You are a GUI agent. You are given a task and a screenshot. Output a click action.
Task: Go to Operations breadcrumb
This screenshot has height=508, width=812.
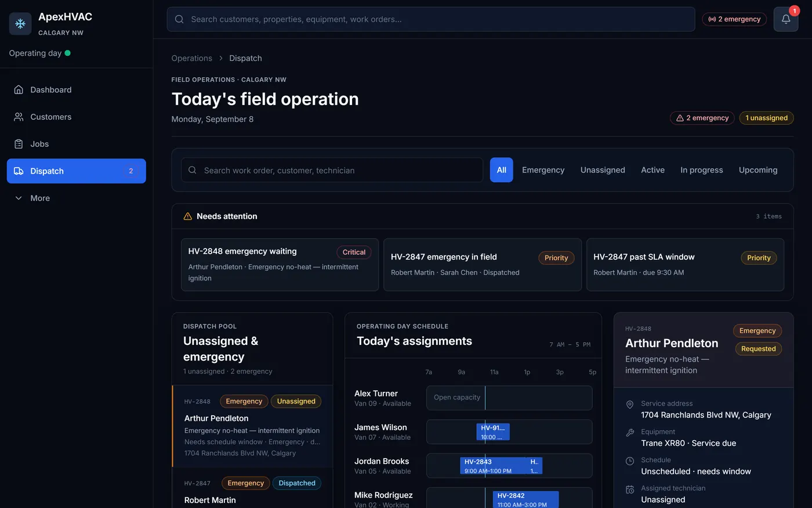click(192, 58)
